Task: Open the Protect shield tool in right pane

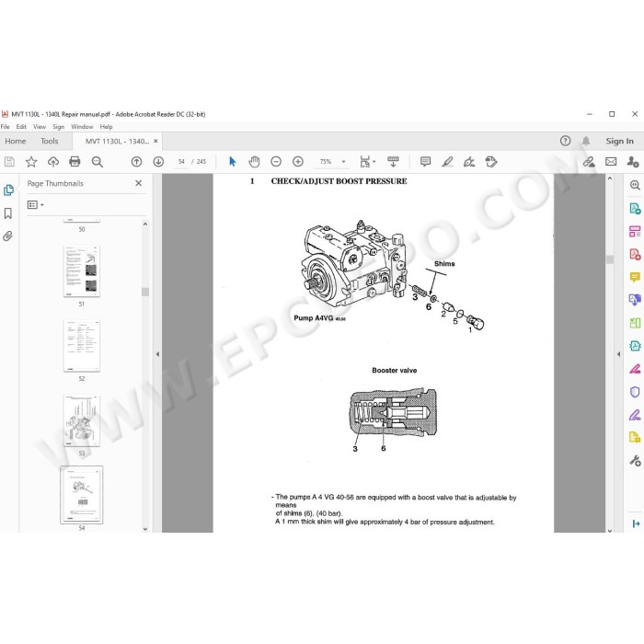Action: pyautogui.click(x=635, y=392)
